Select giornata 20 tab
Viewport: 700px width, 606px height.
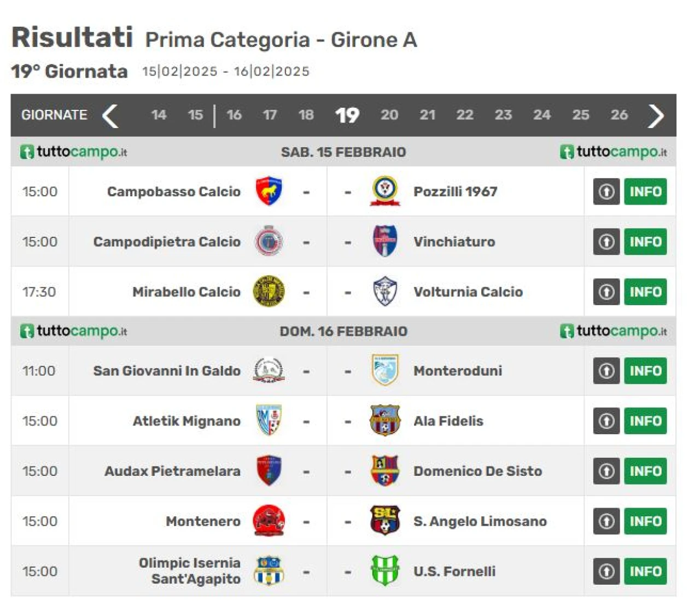click(x=389, y=115)
